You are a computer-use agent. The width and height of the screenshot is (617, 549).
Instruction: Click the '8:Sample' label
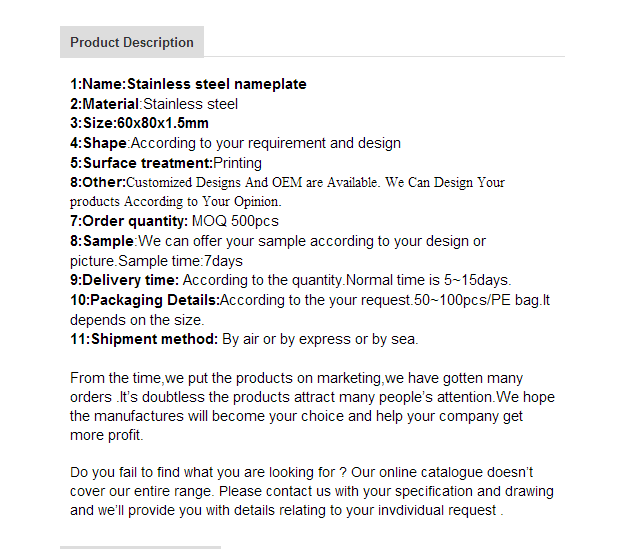tap(102, 241)
